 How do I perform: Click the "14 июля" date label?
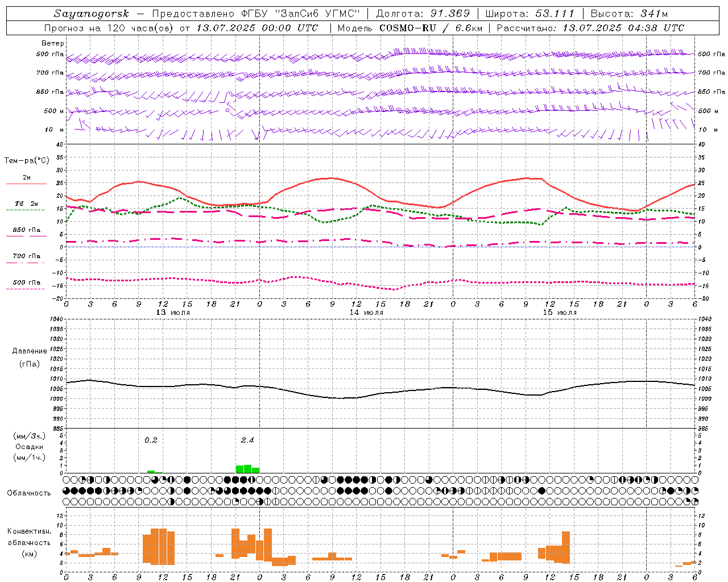pos(366,312)
